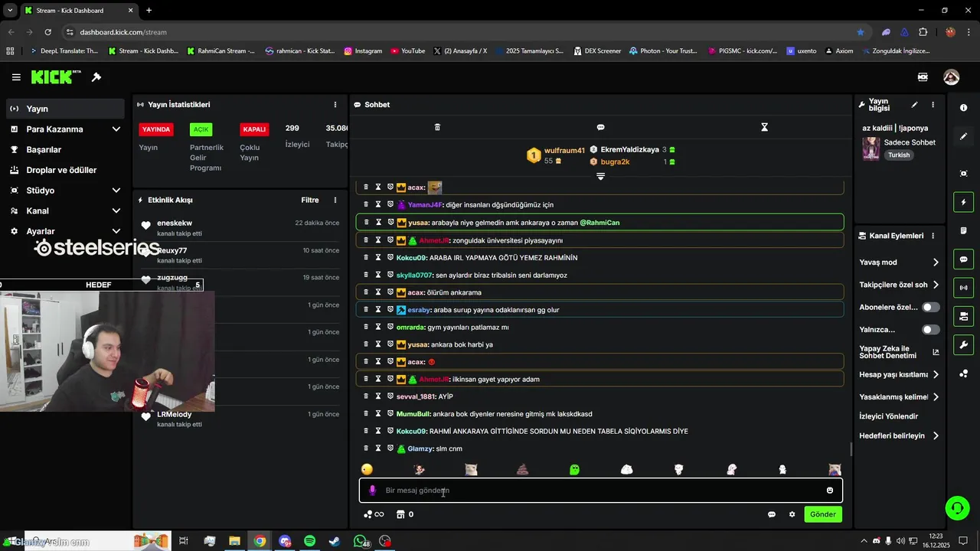Open the Yayın İstatistikleri three-dot menu
Viewport: 980px width, 551px height.
coord(335,105)
